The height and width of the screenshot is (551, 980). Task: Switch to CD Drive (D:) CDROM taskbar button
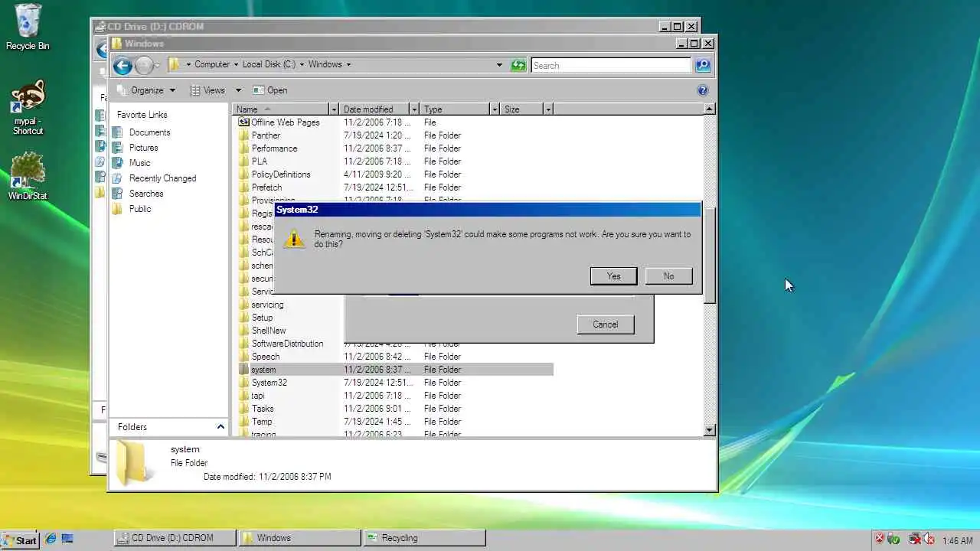pos(175,538)
